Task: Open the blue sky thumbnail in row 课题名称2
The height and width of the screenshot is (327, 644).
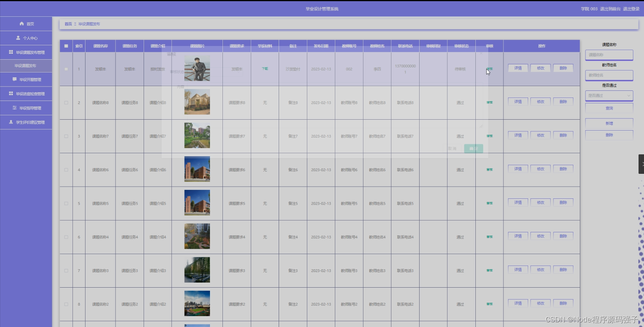Action: click(197, 303)
